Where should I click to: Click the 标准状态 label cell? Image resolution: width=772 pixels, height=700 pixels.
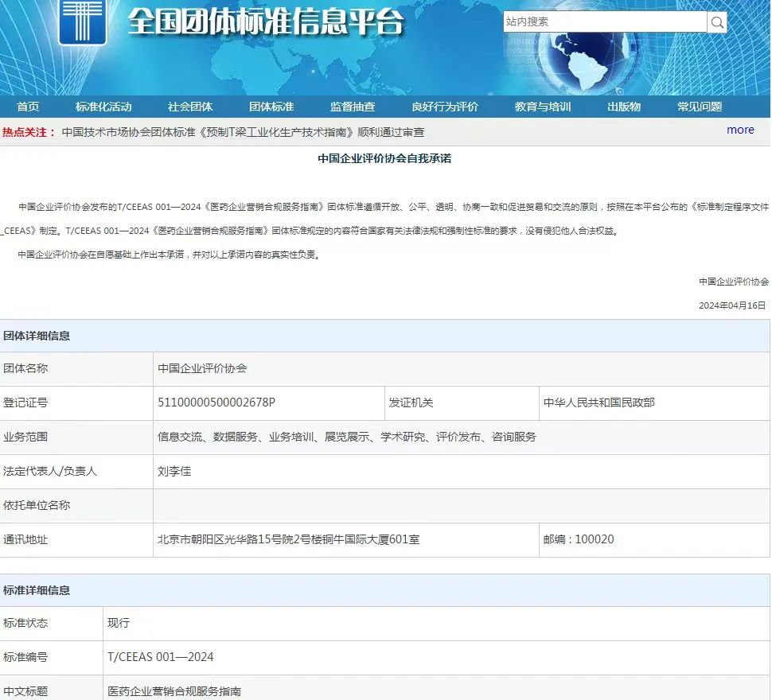(51, 623)
